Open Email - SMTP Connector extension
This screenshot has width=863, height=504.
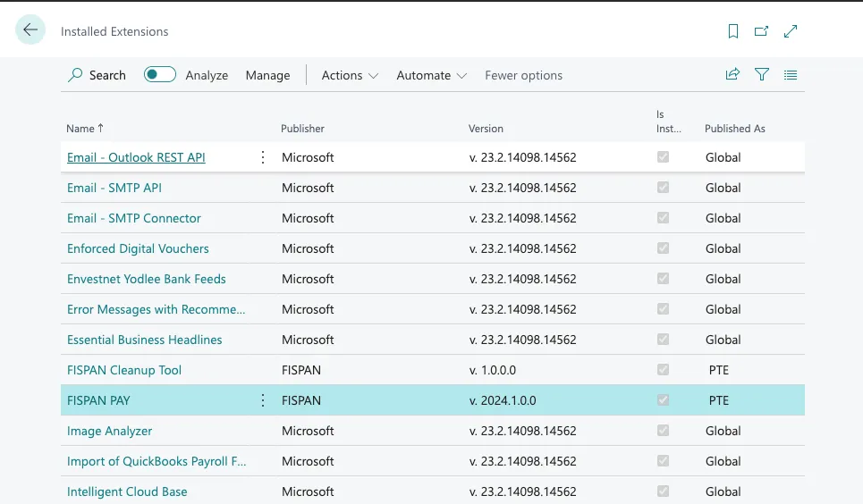tap(134, 218)
